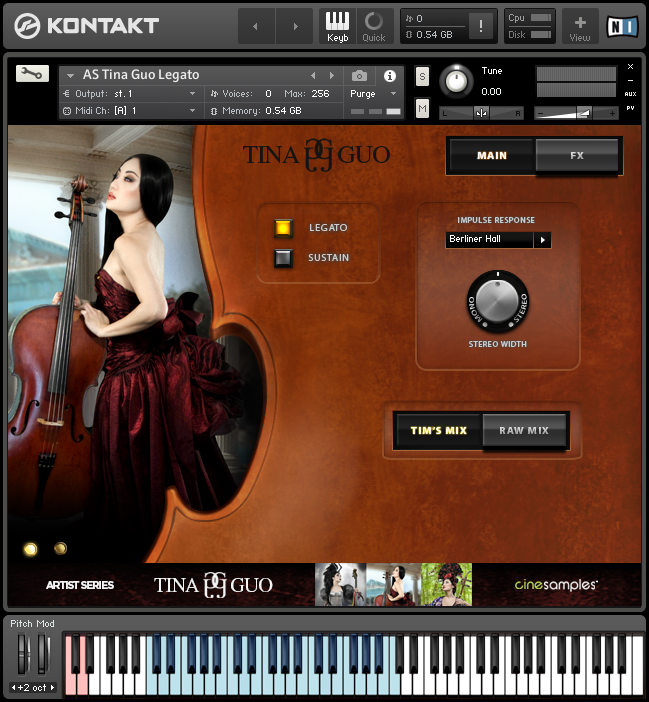Select previous instrument preset arrow
The height and width of the screenshot is (702, 649).
tap(313, 76)
